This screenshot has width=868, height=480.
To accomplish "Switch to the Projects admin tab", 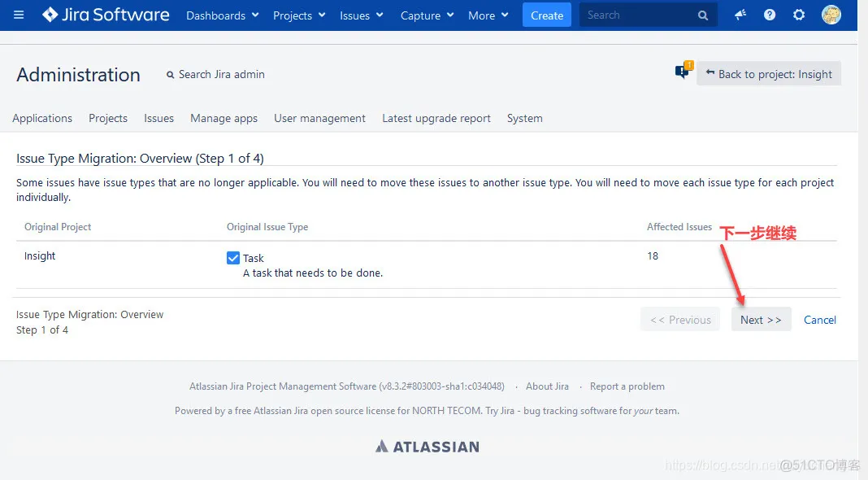I will tap(108, 118).
